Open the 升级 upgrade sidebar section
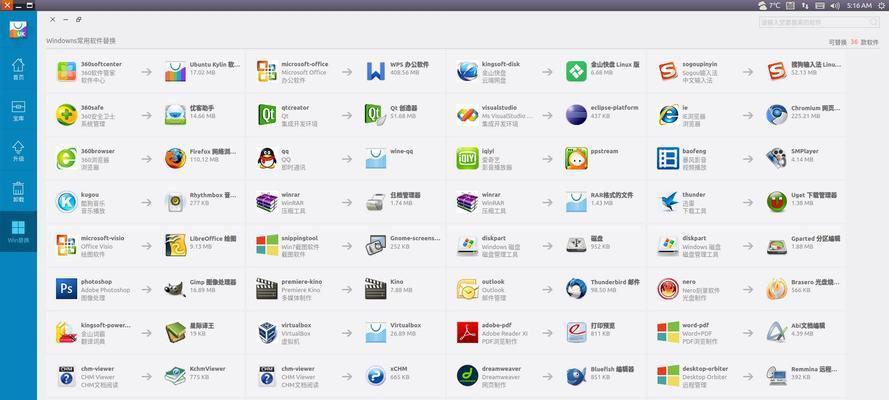The height and width of the screenshot is (400, 889). (x=18, y=151)
